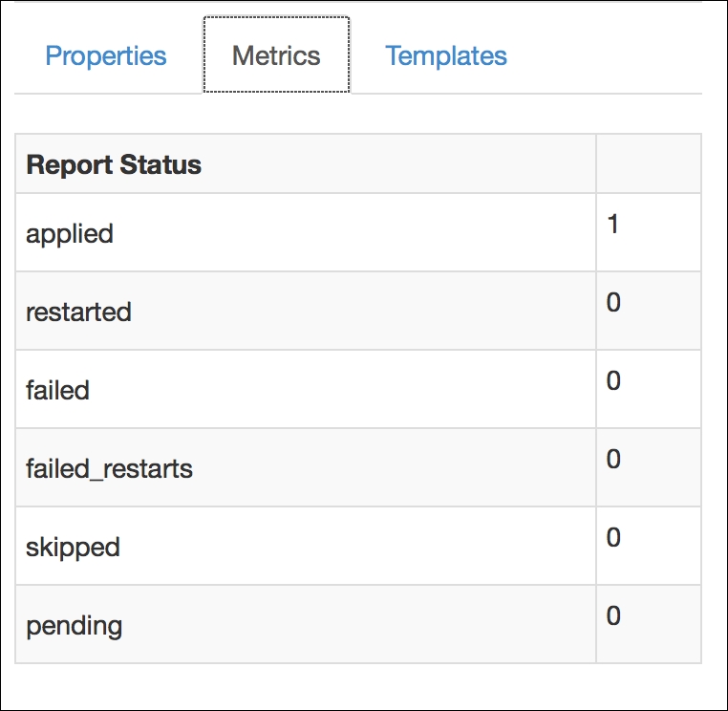The height and width of the screenshot is (711, 728).
Task: Click the restarted count value
Action: point(613,303)
